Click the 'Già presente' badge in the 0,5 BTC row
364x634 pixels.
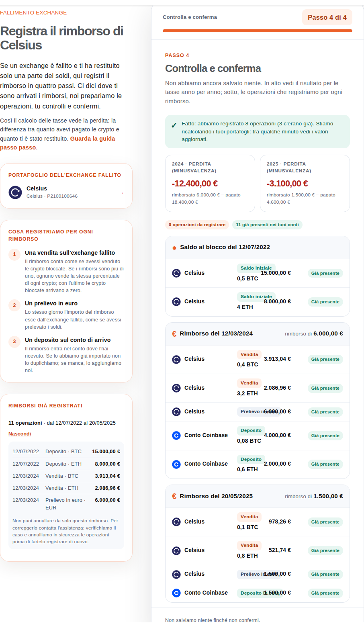[x=325, y=273]
